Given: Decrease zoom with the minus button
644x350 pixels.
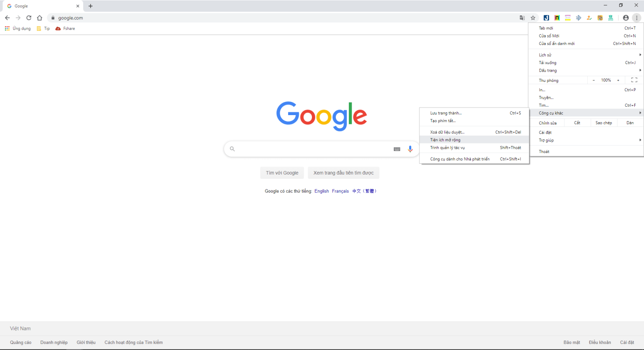Looking at the screenshot, I should click(594, 80).
